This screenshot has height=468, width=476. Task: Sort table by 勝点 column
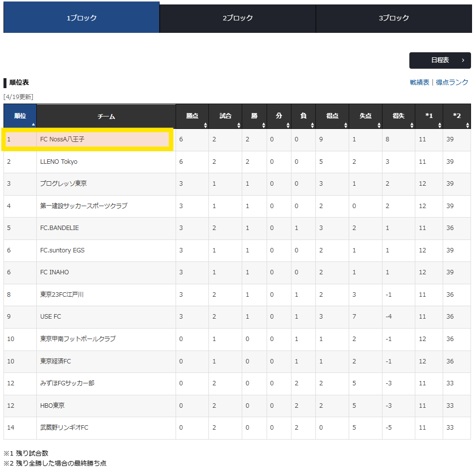[x=192, y=117]
